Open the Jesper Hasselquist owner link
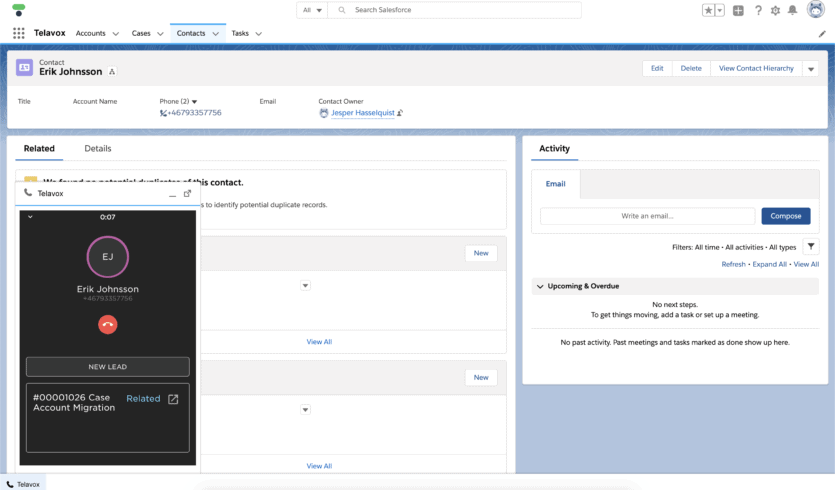The image size is (835, 490). coord(363,113)
